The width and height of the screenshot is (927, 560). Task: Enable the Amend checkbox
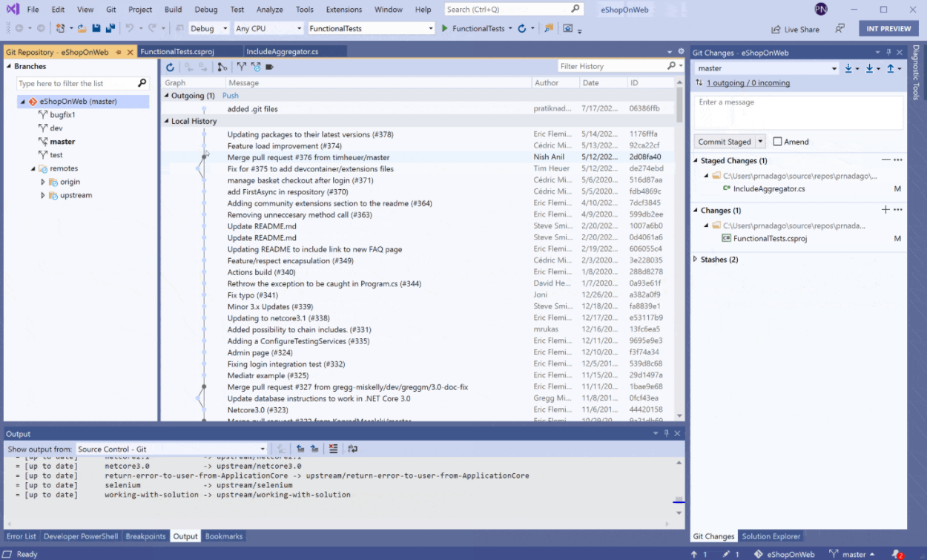777,142
